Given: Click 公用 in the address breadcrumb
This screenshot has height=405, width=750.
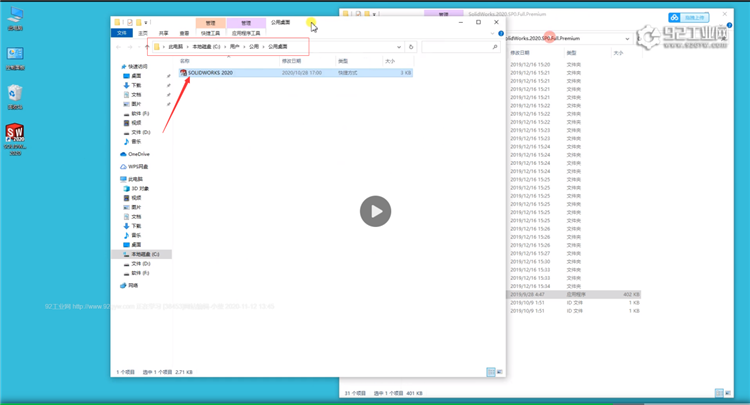Looking at the screenshot, I should [x=254, y=47].
